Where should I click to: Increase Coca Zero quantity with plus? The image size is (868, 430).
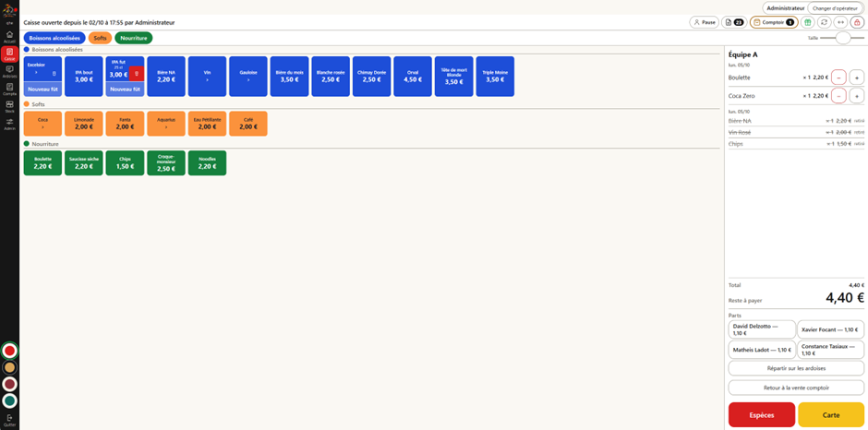pyautogui.click(x=856, y=96)
